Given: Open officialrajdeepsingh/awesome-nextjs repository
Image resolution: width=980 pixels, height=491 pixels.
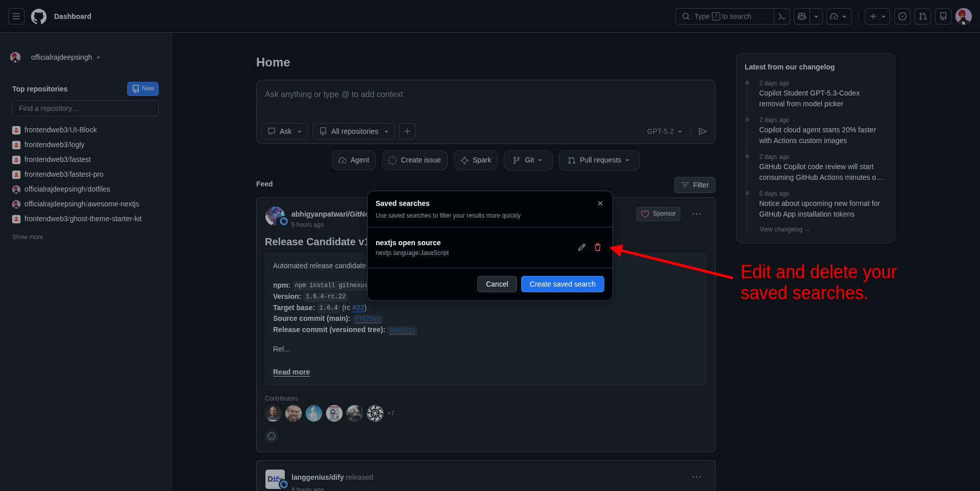Looking at the screenshot, I should click(x=82, y=204).
